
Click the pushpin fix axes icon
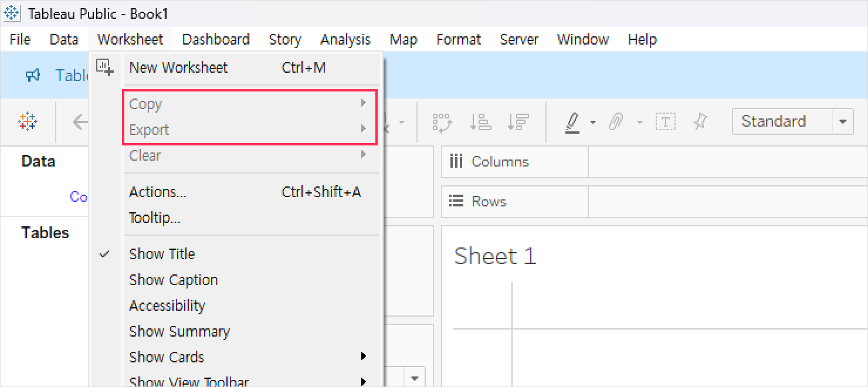tap(700, 122)
